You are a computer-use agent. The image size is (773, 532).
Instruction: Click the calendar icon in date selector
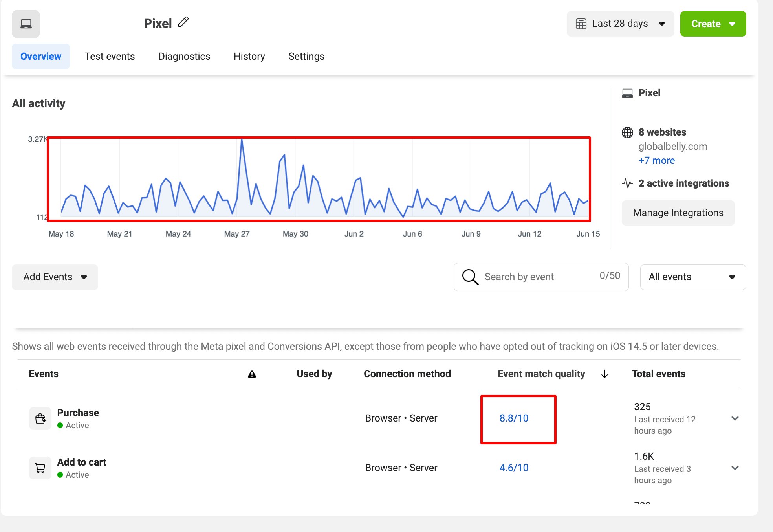(x=582, y=24)
